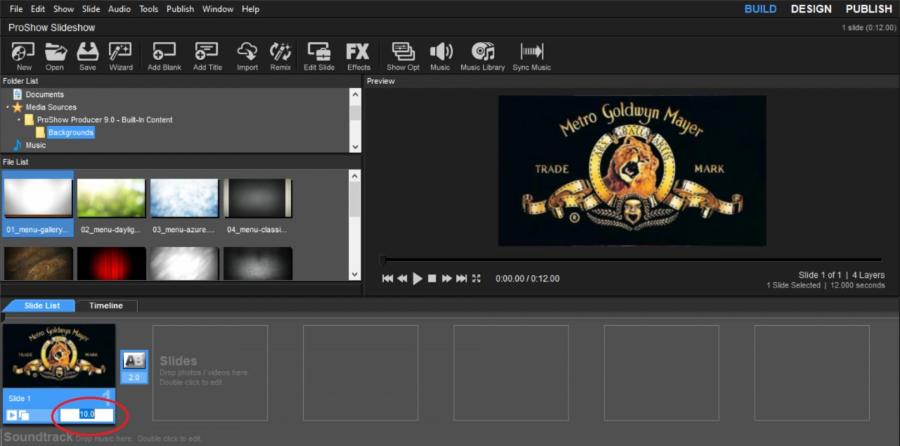Select the 02_menu-daylight background thumbnail
The width and height of the screenshot is (900, 446).
point(111,198)
